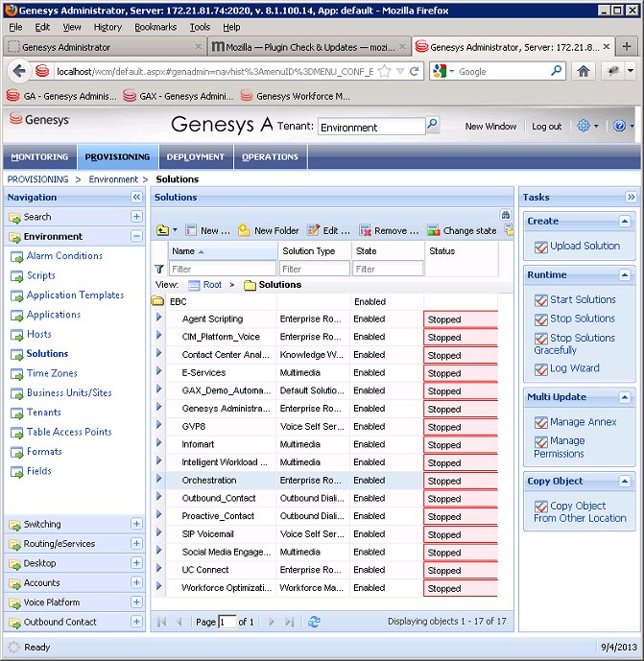
Task: Click the filter funnel icon
Action: pos(159,269)
